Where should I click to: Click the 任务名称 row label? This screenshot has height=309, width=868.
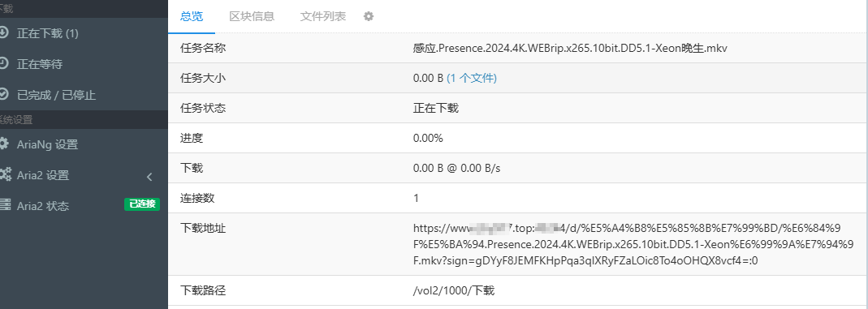pos(203,48)
